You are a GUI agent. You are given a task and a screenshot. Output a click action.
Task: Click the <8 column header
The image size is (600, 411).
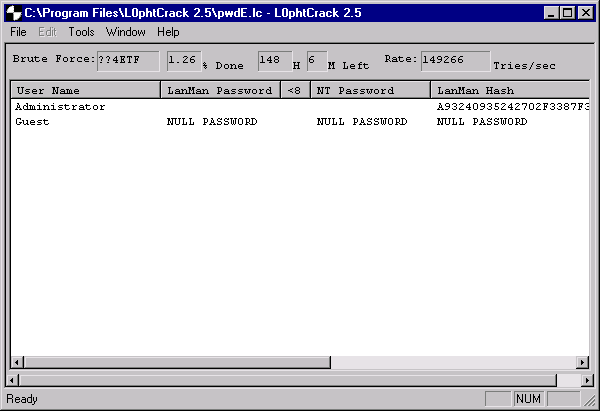pyautogui.click(x=295, y=90)
